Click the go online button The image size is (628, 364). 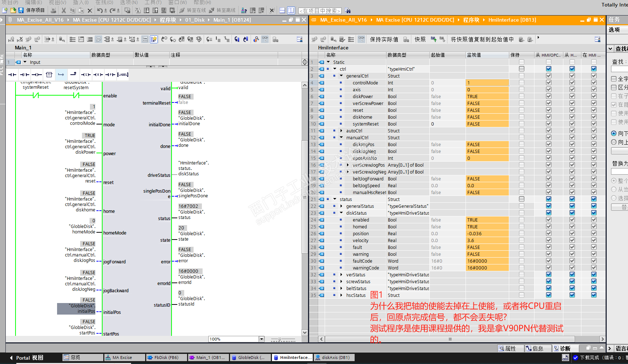193,10
